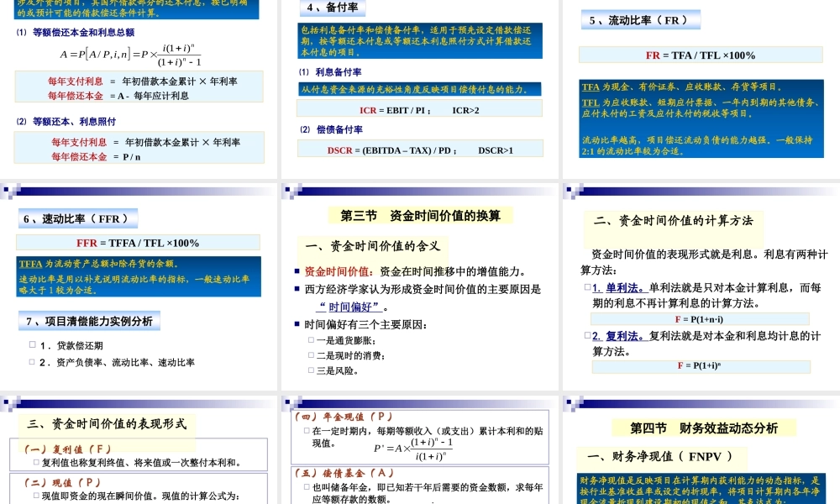Screen dimensions: 840x504
Task: Click the formula 'DSCR = (EBITDA – TAX) / PD'
Action: pyautogui.click(x=390, y=150)
